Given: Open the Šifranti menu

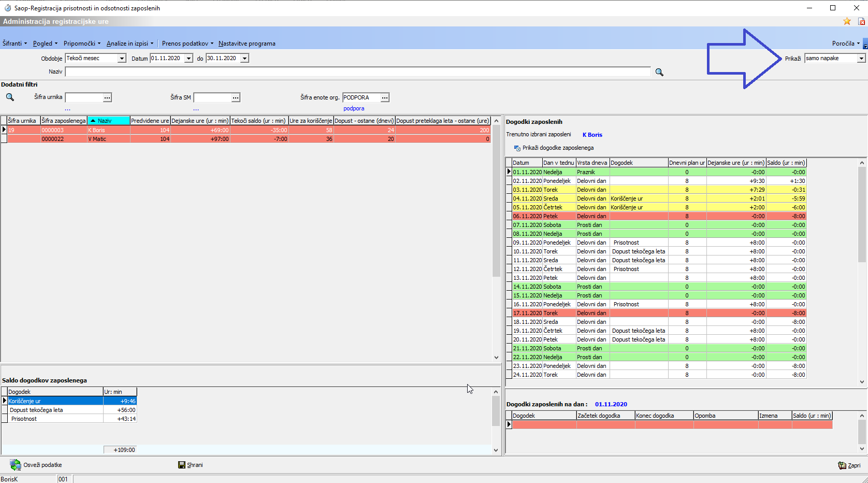Looking at the screenshot, I should point(15,44).
